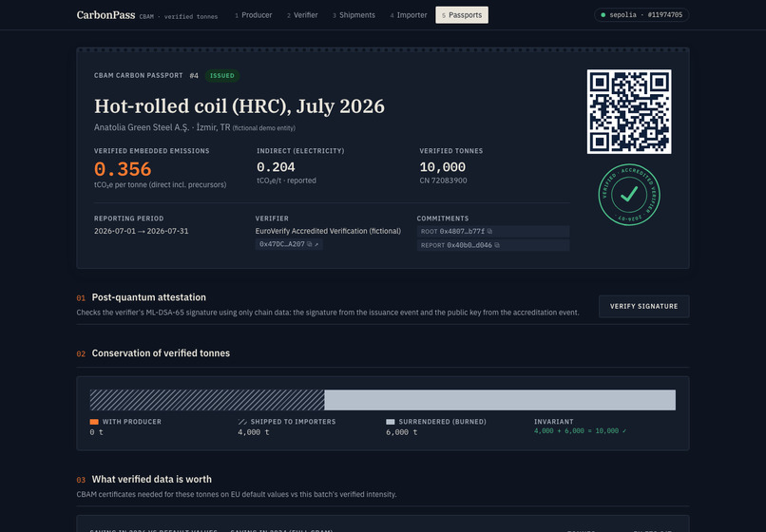The width and height of the screenshot is (766, 532).
Task: Click the accredited verifier checkmark seal
Action: [629, 195]
